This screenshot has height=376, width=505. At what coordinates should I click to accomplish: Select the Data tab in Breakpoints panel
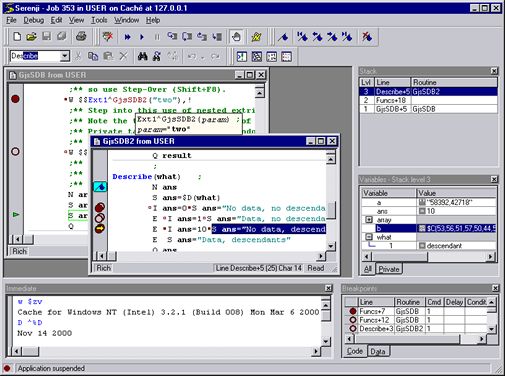click(378, 351)
